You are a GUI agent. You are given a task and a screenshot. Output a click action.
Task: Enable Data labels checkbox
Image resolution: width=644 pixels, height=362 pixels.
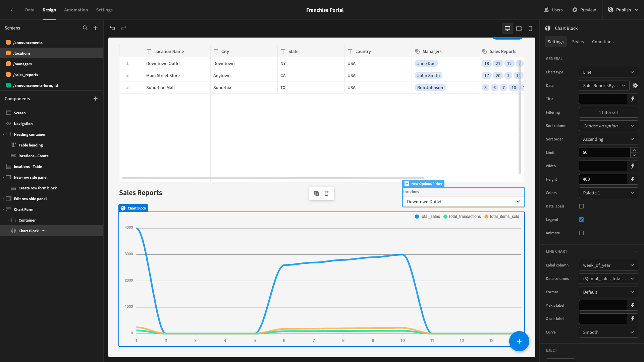click(581, 206)
